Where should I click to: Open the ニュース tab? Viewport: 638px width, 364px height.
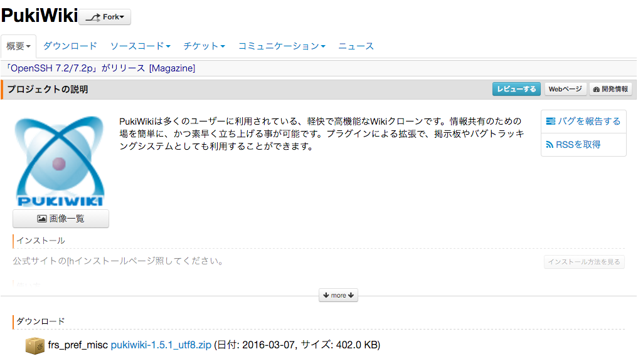click(356, 46)
